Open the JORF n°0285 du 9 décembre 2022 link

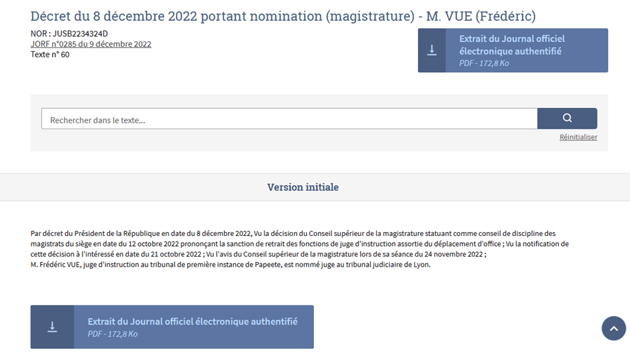pyautogui.click(x=91, y=44)
